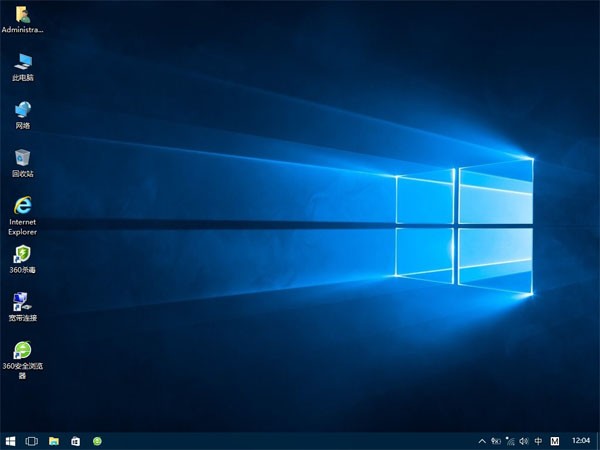
Task: Switch the 中 input language indicator
Action: click(538, 441)
